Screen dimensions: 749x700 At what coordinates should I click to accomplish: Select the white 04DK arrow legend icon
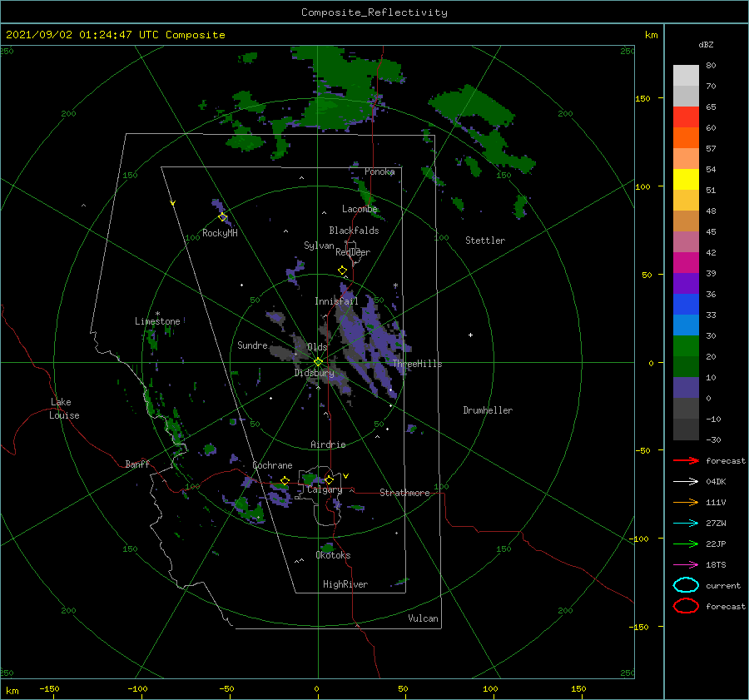(686, 482)
